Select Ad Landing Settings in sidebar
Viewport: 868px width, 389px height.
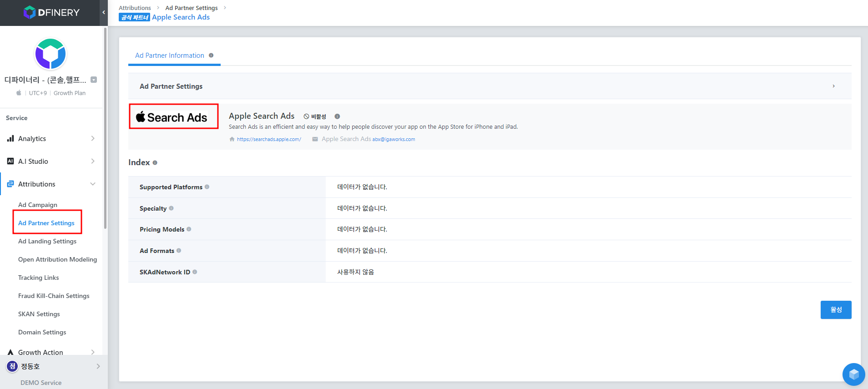pyautogui.click(x=47, y=242)
